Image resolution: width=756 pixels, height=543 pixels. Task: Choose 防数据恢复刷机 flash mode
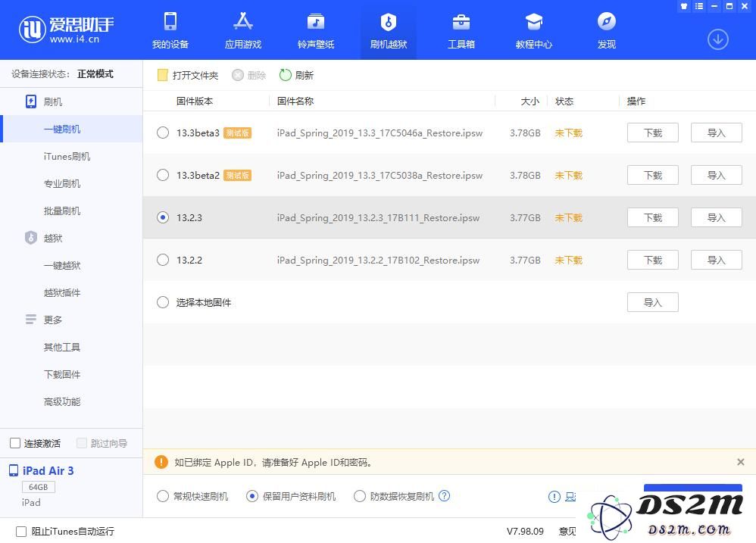pos(360,496)
